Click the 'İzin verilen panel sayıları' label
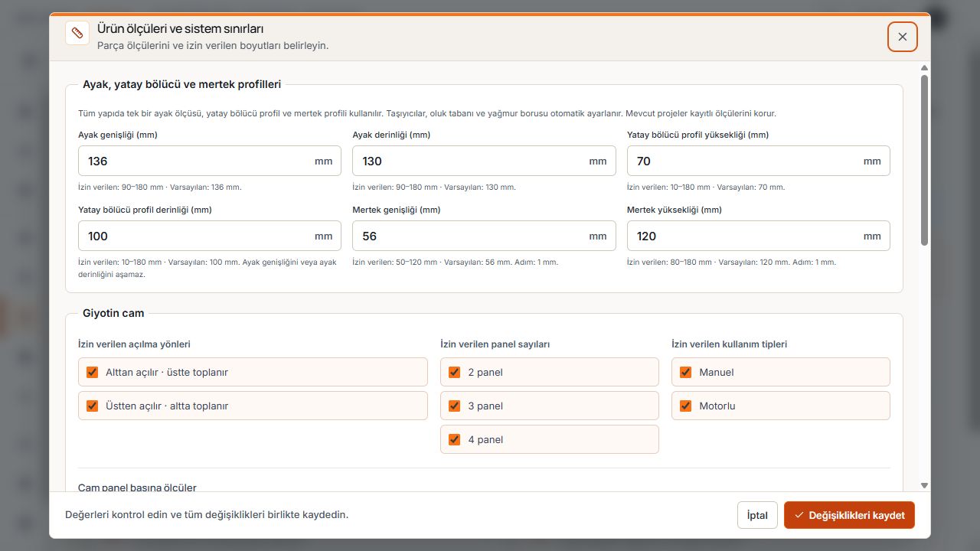Viewport: 980px width, 551px height. pos(495,344)
